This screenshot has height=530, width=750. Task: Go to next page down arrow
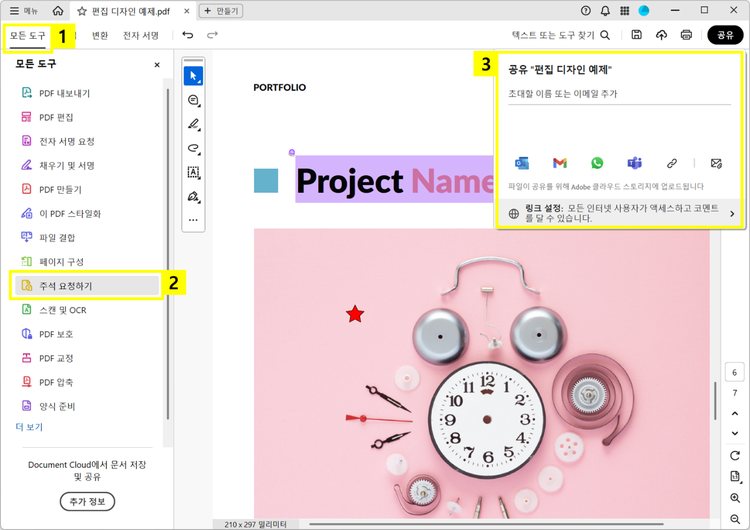click(x=735, y=433)
